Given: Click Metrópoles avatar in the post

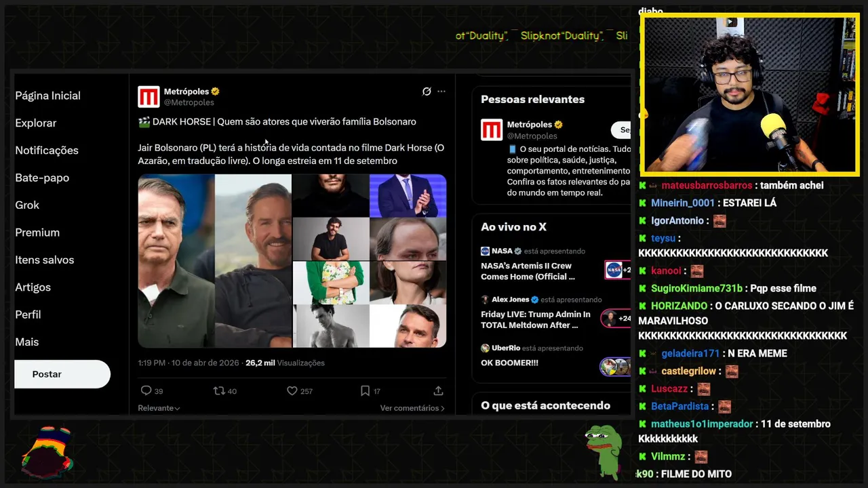Looking at the screenshot, I should (149, 97).
